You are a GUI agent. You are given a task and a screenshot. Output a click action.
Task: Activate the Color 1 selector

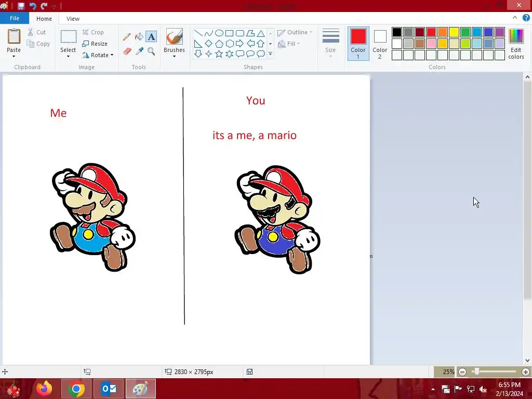click(x=358, y=44)
